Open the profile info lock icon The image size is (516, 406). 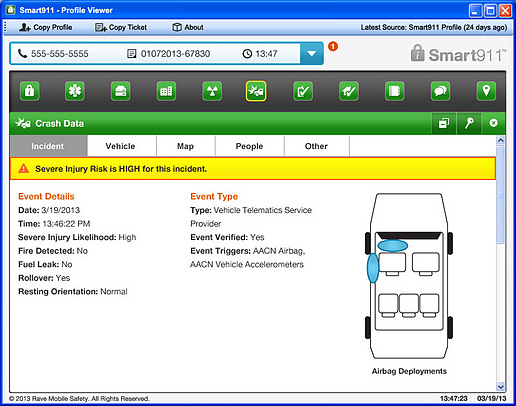[x=30, y=91]
